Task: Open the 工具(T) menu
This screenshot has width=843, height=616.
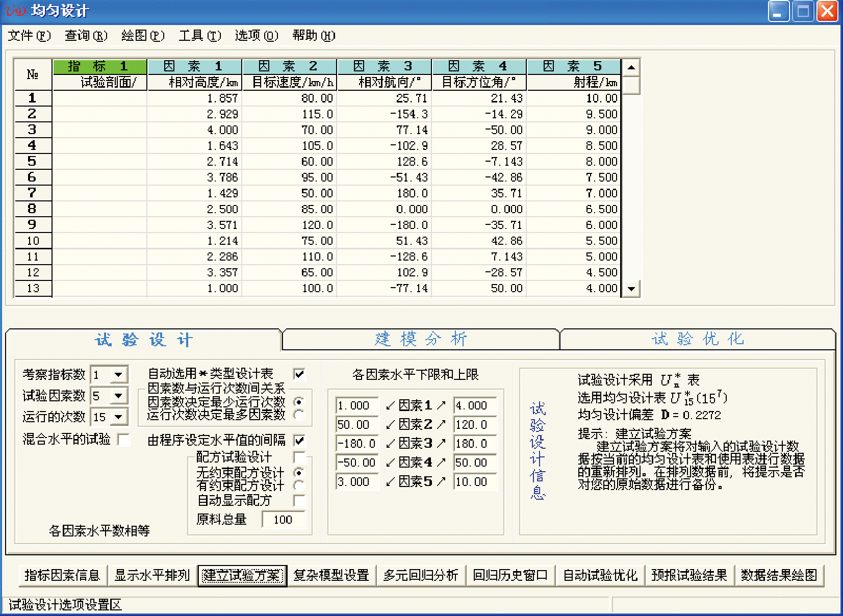Action: point(199,35)
